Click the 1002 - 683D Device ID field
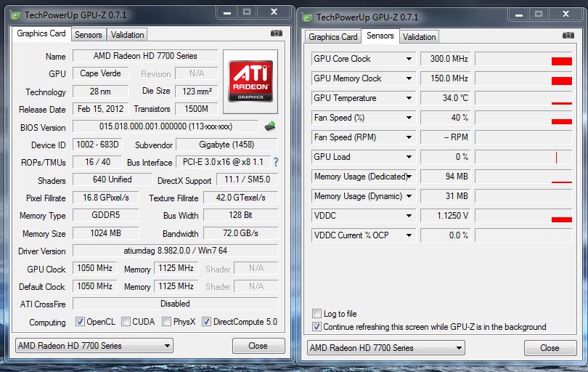588x372 pixels. 97,145
